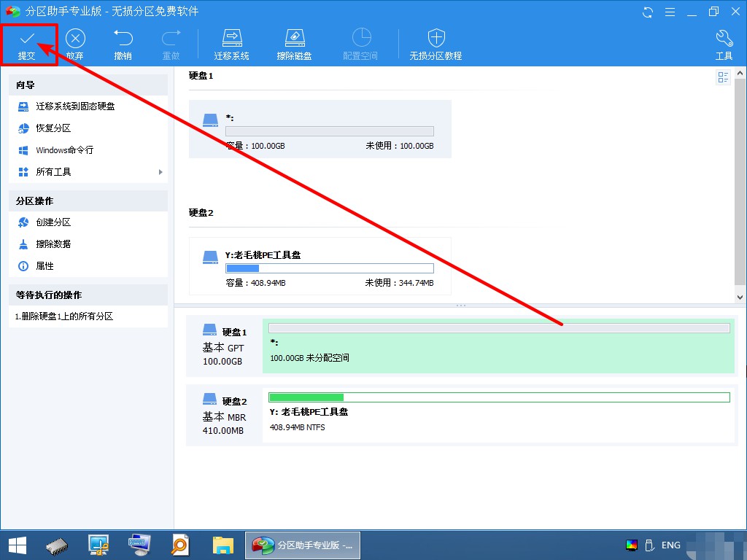Click the scrollbar down arrow
Viewport: 747px width, 560px height.
[x=740, y=297]
